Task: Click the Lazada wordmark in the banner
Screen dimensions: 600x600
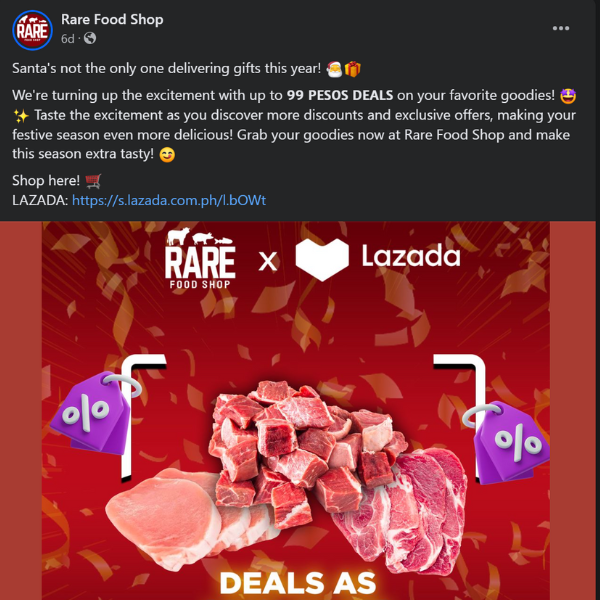Action: 411,256
